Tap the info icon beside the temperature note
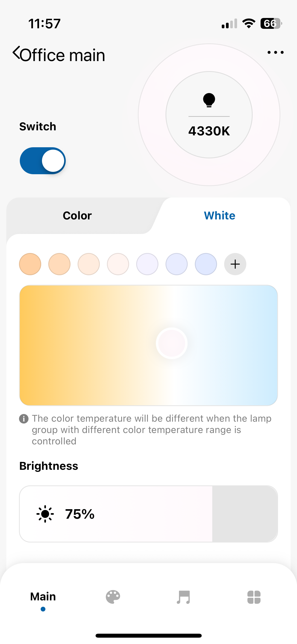 click(24, 419)
